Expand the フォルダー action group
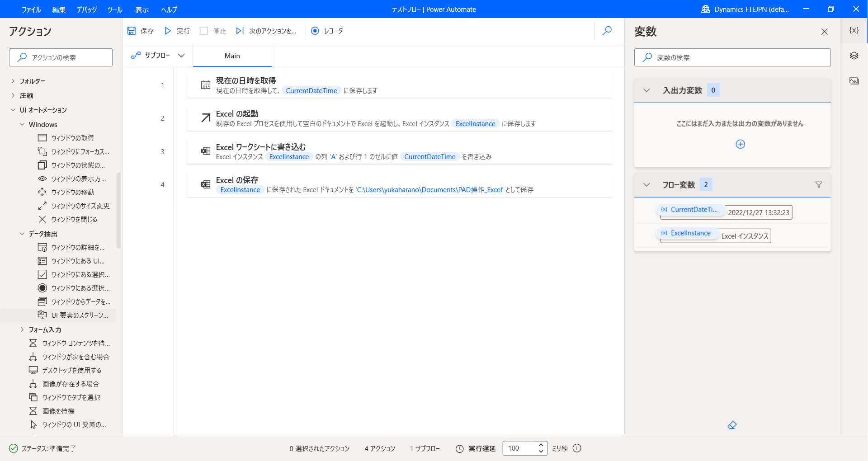Viewport: 868px width, 461px height. pos(13,81)
